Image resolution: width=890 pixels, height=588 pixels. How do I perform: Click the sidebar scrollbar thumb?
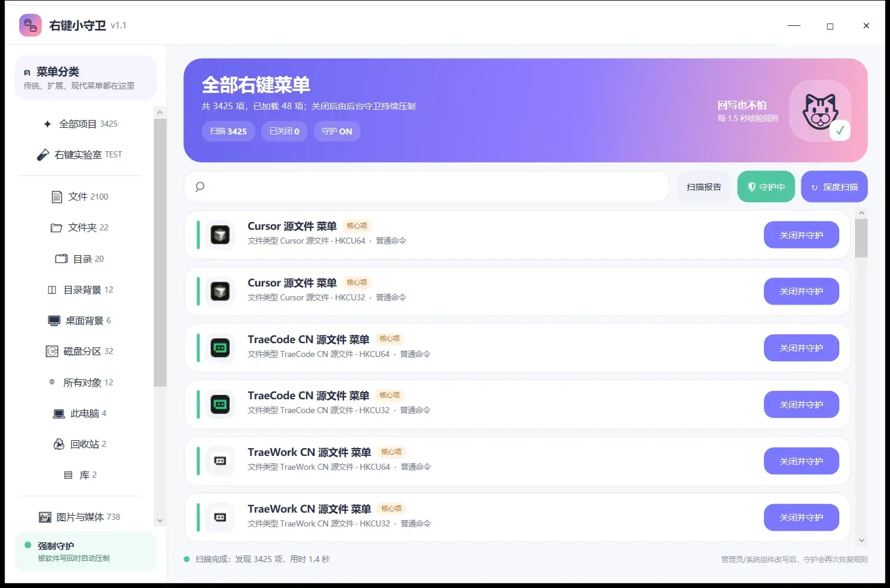pos(160,252)
